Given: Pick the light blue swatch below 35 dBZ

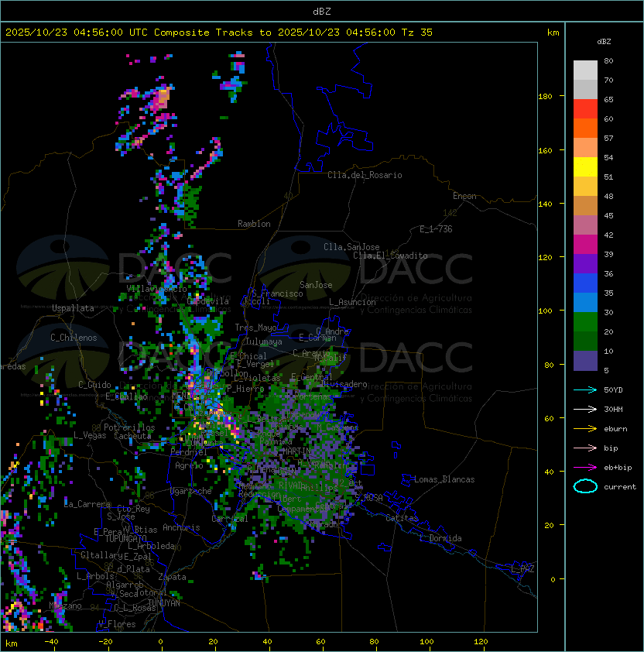Looking at the screenshot, I should pos(585,302).
